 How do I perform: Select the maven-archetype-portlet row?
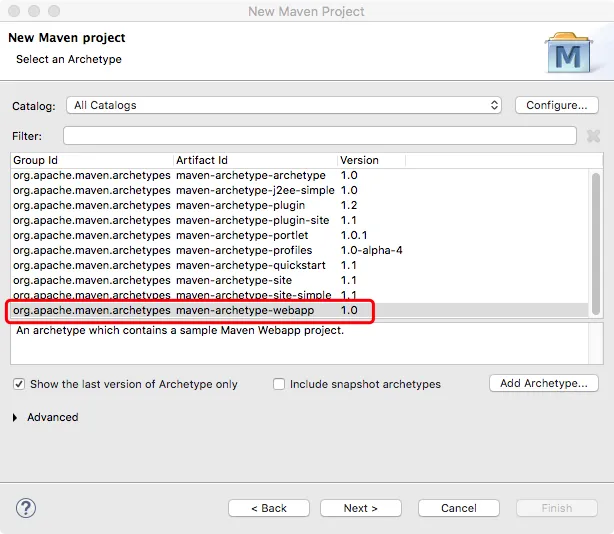click(x=299, y=235)
